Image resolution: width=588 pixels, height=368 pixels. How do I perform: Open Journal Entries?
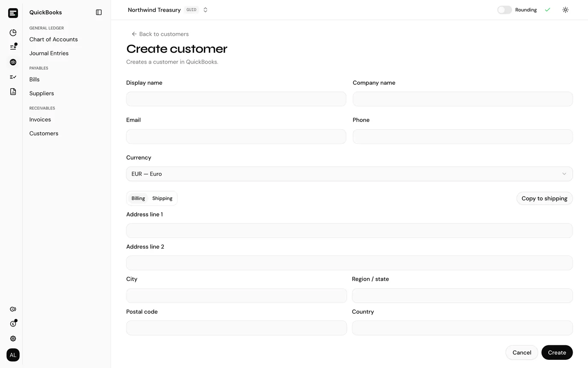(x=49, y=53)
